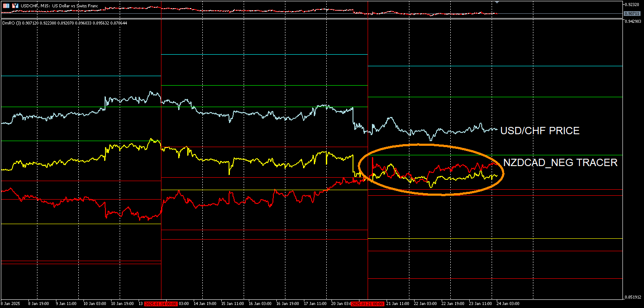Select the 2025.01.14 00:00 red date marker
The height and width of the screenshot is (308, 644).
pos(161,304)
